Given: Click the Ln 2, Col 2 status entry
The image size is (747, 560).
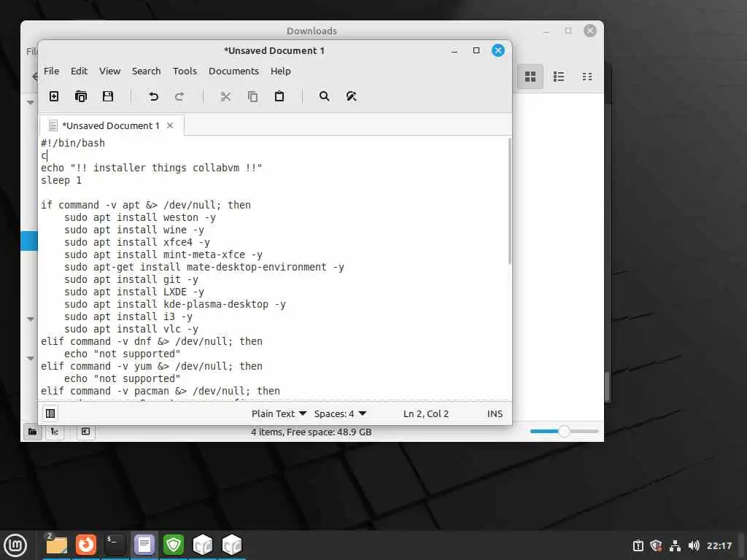Looking at the screenshot, I should (x=426, y=414).
